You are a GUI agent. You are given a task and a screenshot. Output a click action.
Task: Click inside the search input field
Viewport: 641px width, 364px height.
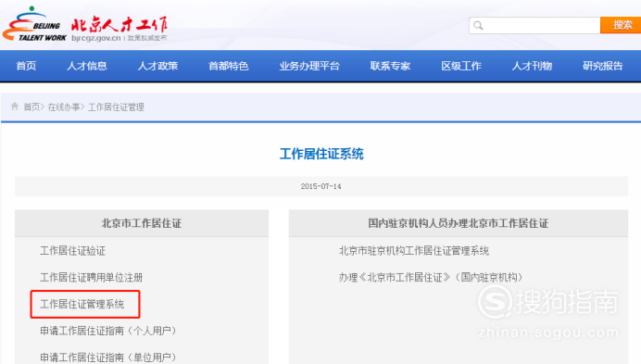pyautogui.click(x=534, y=25)
